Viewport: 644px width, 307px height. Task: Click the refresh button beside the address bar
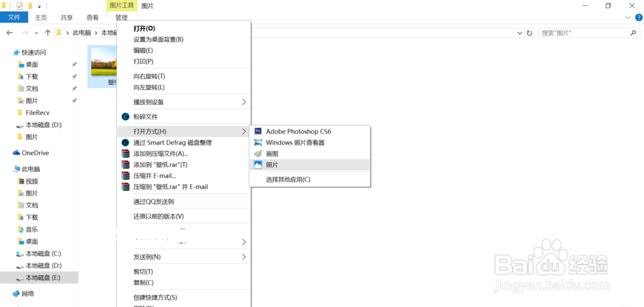[529, 33]
